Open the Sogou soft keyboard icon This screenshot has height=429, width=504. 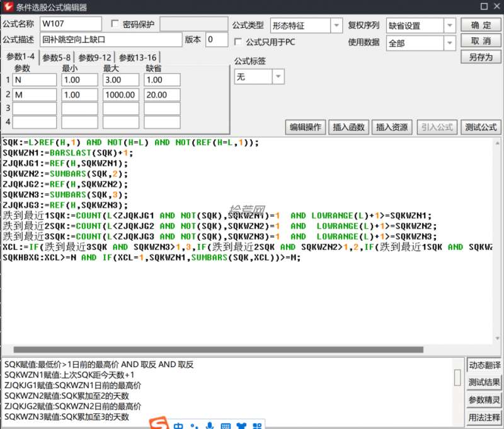point(226,426)
